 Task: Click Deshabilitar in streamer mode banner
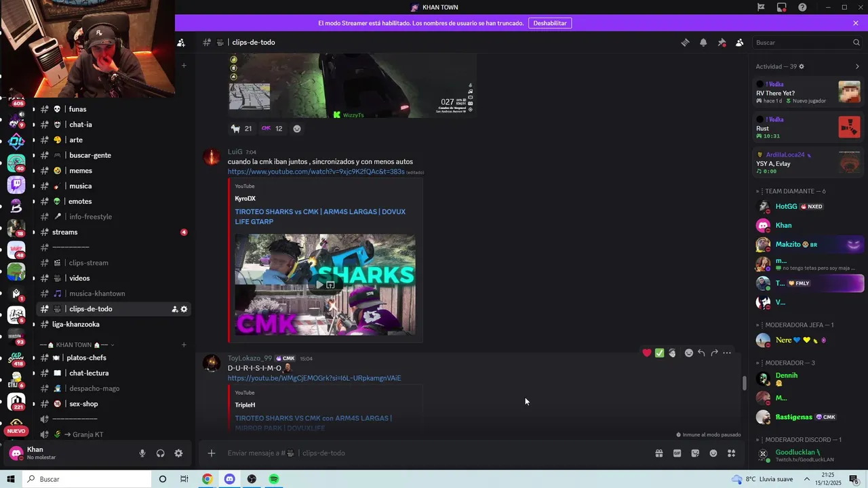click(x=549, y=23)
